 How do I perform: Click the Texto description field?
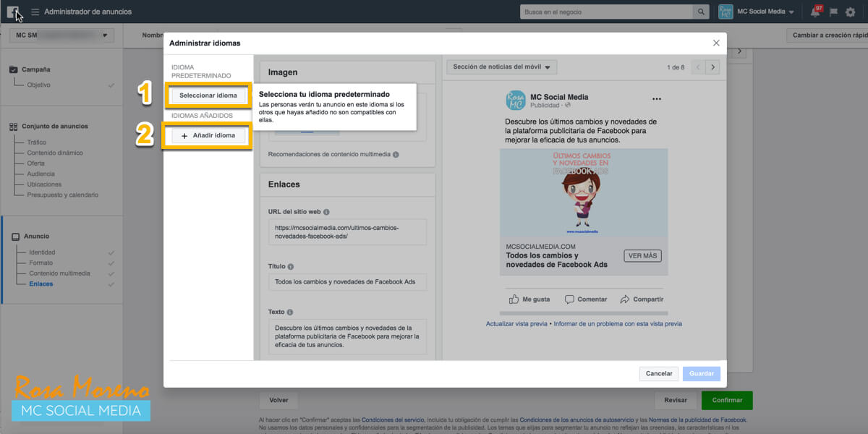347,336
